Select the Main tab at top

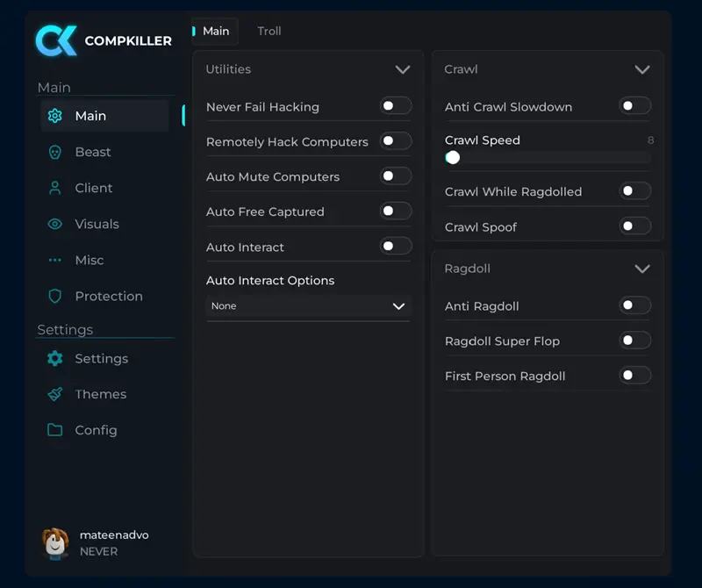[x=215, y=32]
